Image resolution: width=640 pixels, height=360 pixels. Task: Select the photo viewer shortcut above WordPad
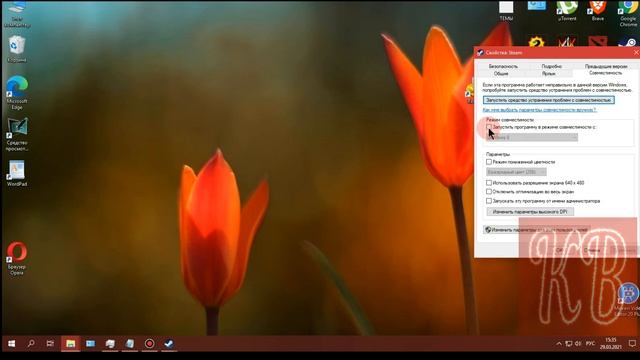click(17, 134)
